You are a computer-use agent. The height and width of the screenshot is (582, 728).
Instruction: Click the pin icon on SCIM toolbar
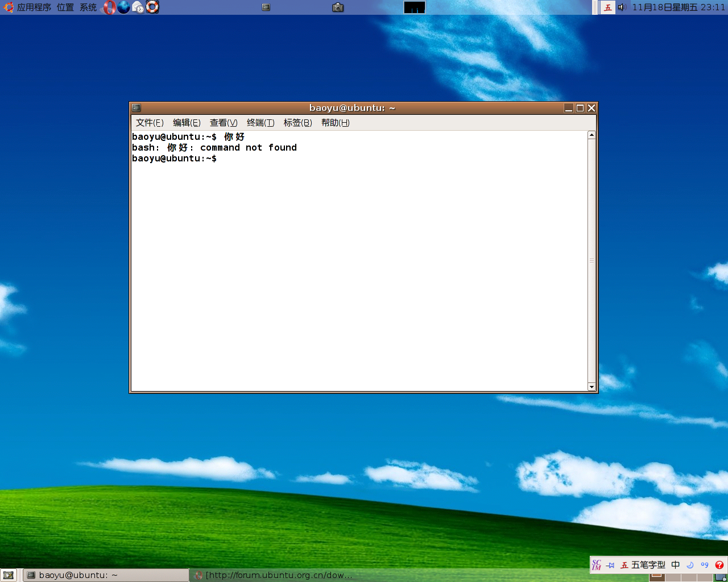pos(610,565)
